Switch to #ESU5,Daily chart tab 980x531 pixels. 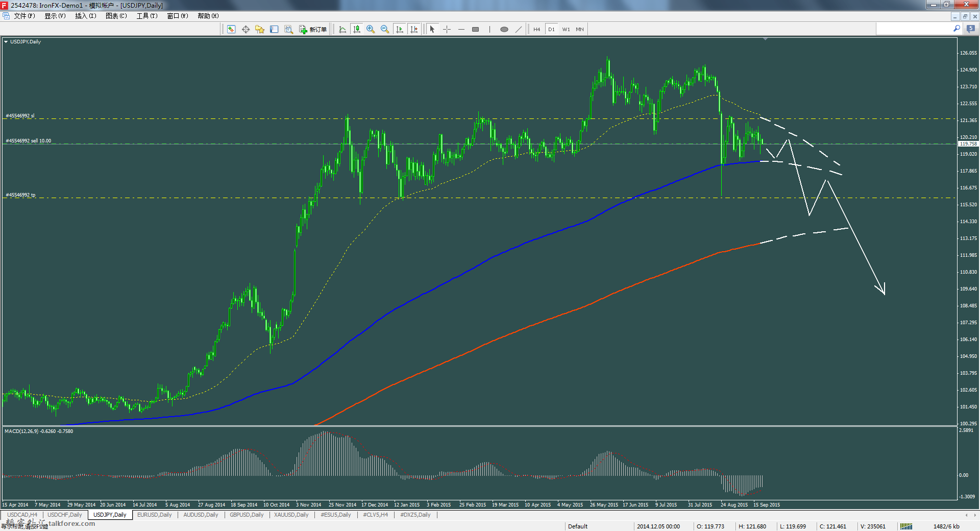[336, 515]
